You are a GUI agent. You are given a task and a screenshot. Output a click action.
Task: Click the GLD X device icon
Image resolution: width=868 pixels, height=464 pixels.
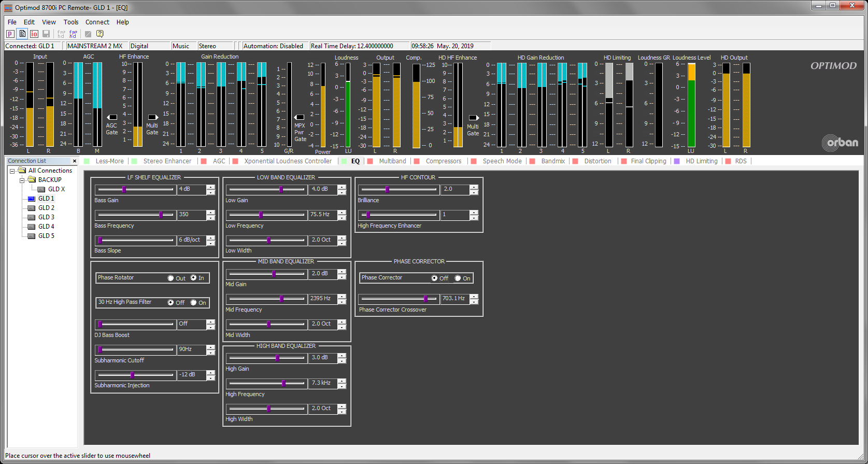(41, 189)
